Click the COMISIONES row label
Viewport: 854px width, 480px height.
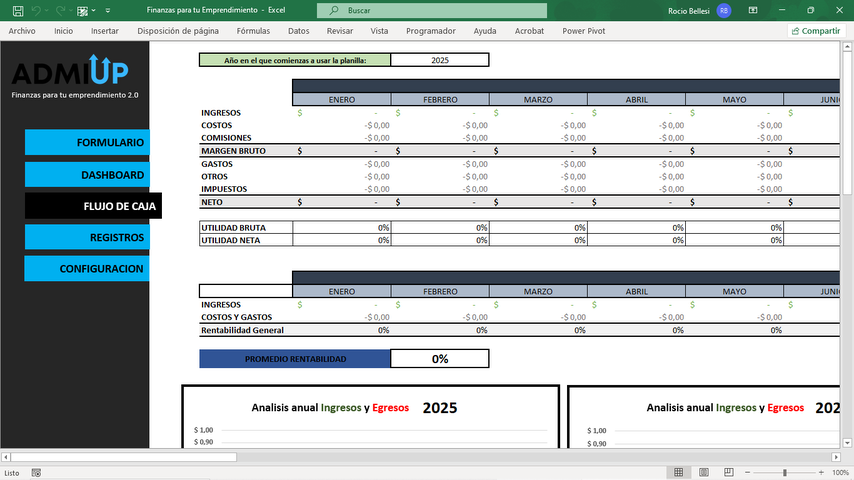coord(226,138)
